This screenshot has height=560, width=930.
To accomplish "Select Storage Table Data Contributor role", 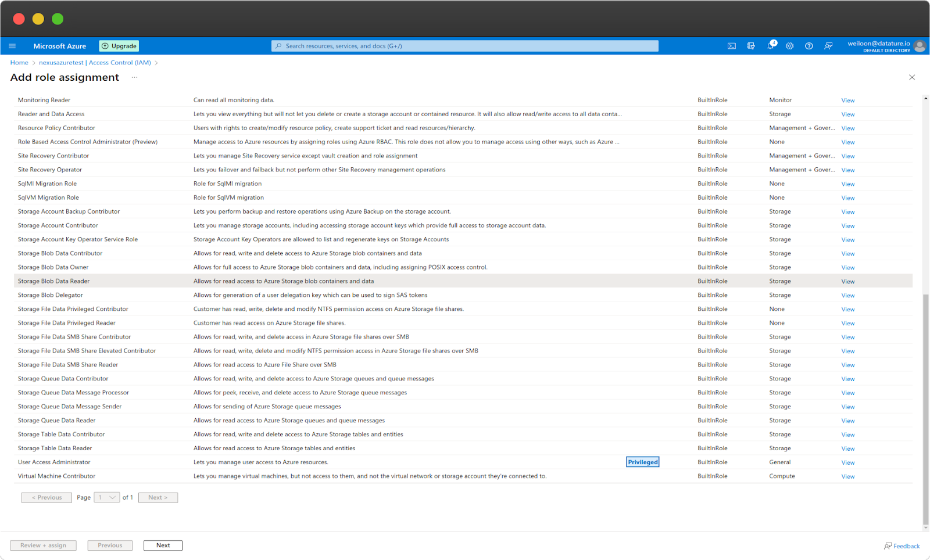I will coord(61,435).
